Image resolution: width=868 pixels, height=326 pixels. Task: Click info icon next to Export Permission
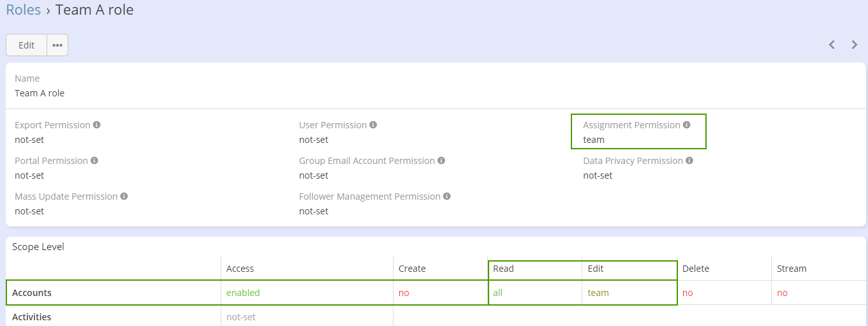click(x=96, y=125)
